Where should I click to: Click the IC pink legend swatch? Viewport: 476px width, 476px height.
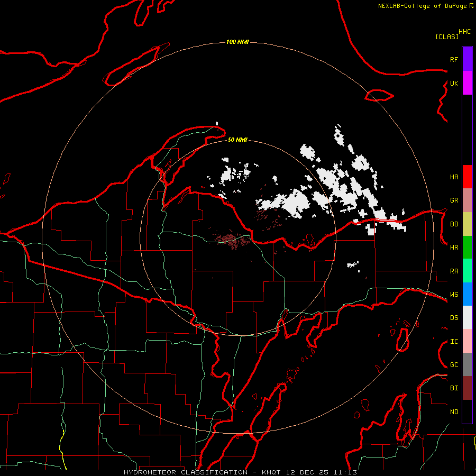click(467, 341)
